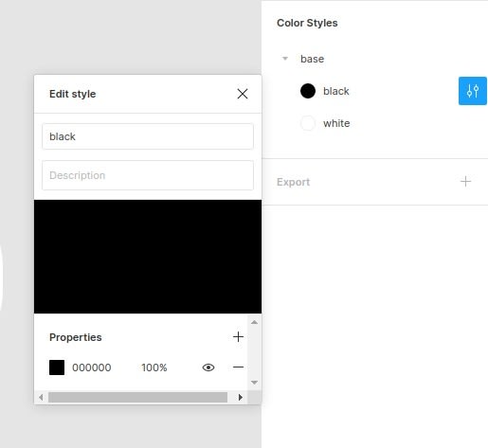488x448 pixels.
Task: Click the Description input field
Action: pos(148,175)
